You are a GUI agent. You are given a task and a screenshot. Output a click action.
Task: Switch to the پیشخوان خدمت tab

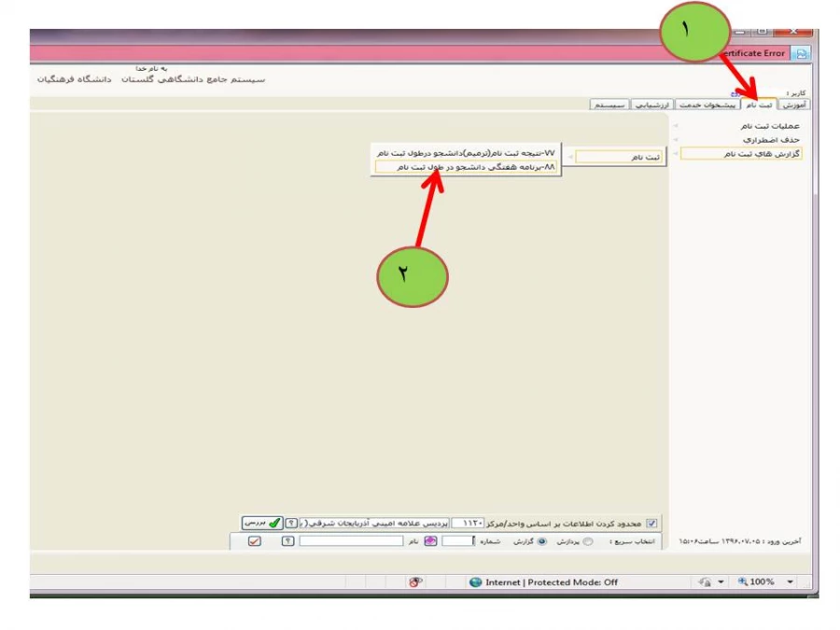pos(719,105)
